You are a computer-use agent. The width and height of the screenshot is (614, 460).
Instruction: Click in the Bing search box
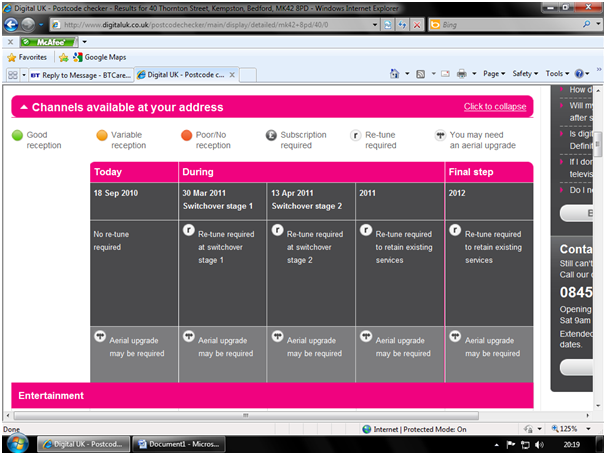tap(490, 23)
